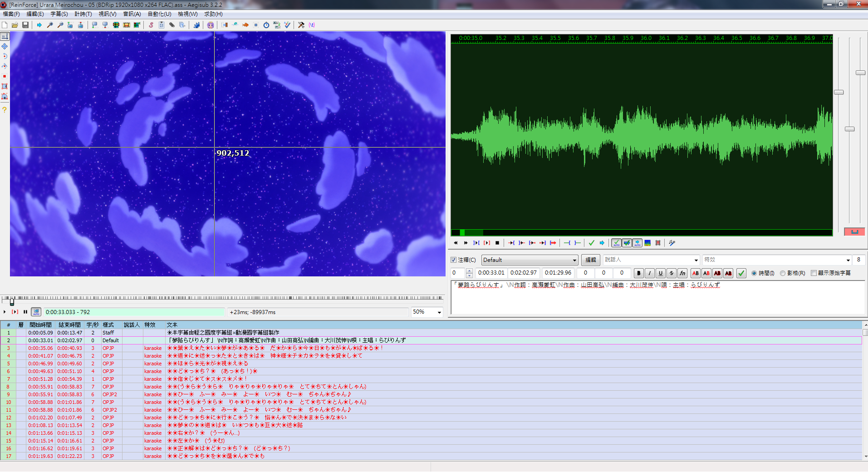Click the zoom out magnifier icon

click(60, 25)
